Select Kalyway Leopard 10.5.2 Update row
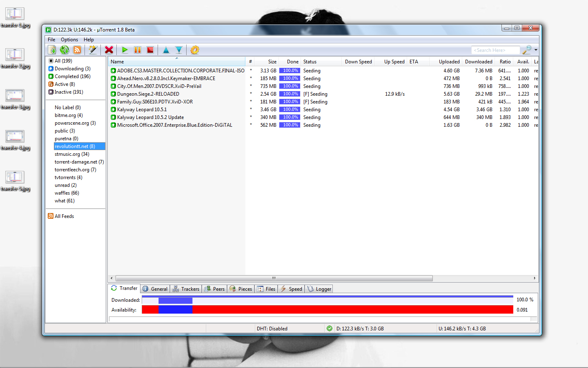588x368 pixels. coord(323,117)
